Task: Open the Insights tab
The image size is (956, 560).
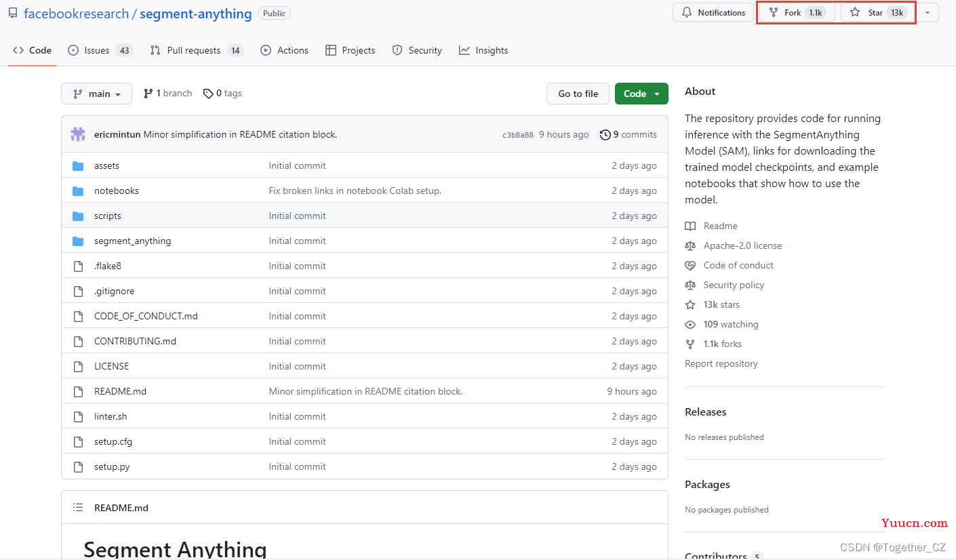Action: coord(483,50)
